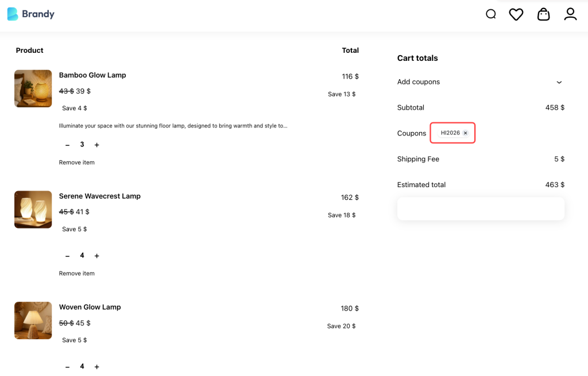588x376 pixels.
Task: Increase Bamboo Glow Lamp quantity
Action: point(96,145)
